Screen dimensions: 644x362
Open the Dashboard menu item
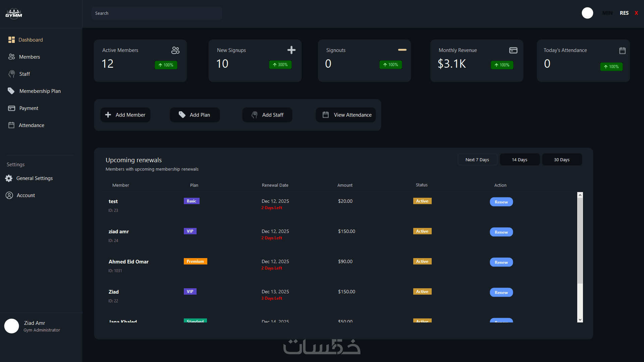point(31,40)
